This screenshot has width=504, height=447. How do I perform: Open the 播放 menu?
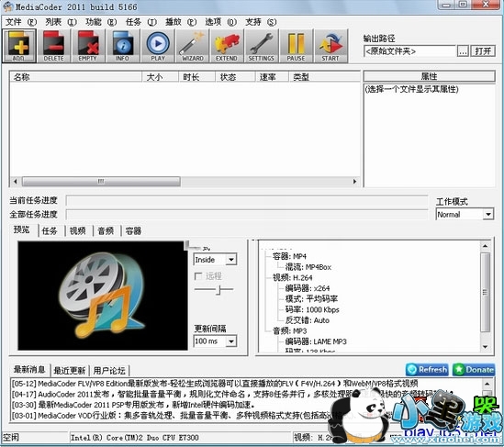pos(181,22)
